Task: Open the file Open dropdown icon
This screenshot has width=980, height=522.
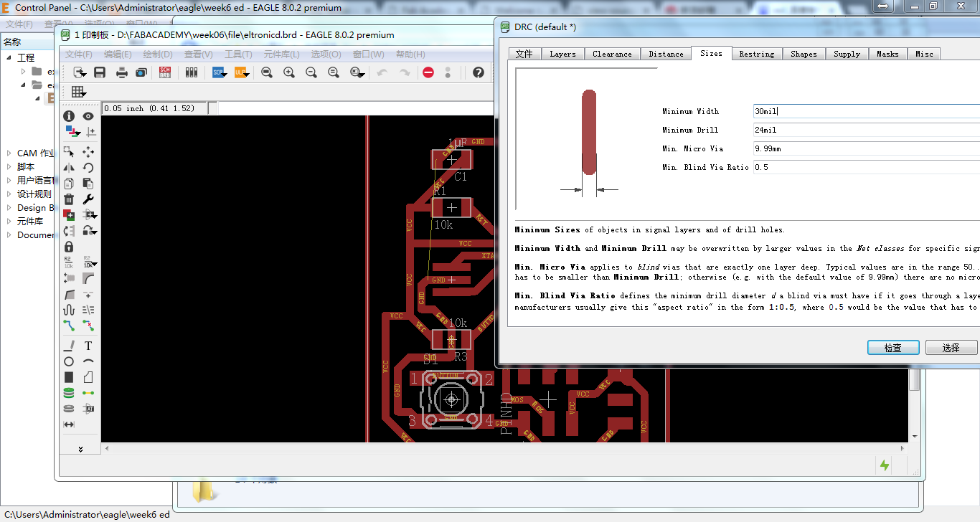Action: pos(80,72)
